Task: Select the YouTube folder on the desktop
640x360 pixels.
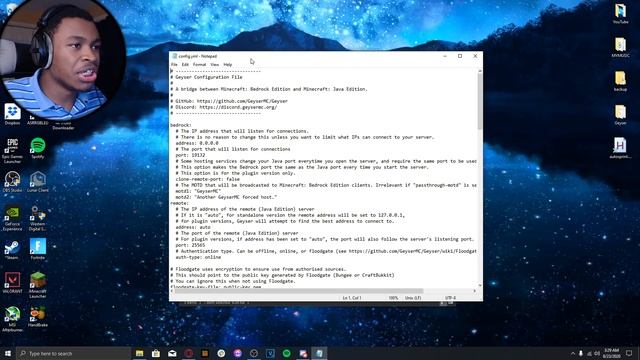Action: 620,13
